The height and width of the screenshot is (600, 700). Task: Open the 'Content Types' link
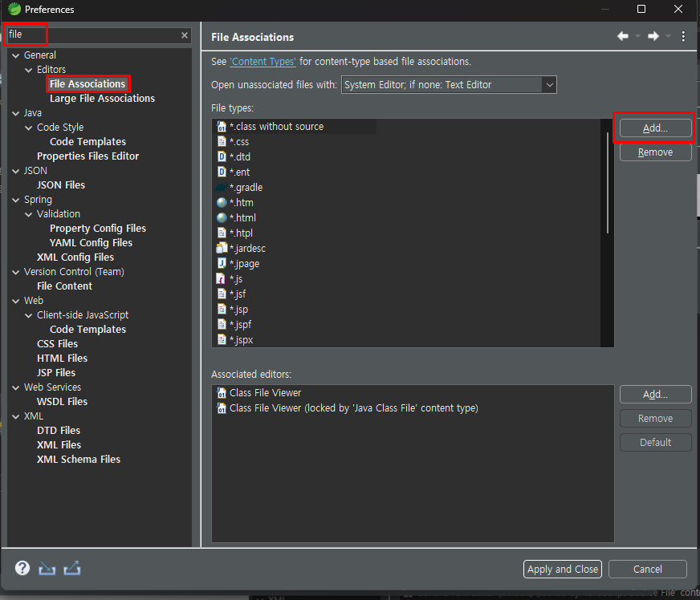click(262, 62)
